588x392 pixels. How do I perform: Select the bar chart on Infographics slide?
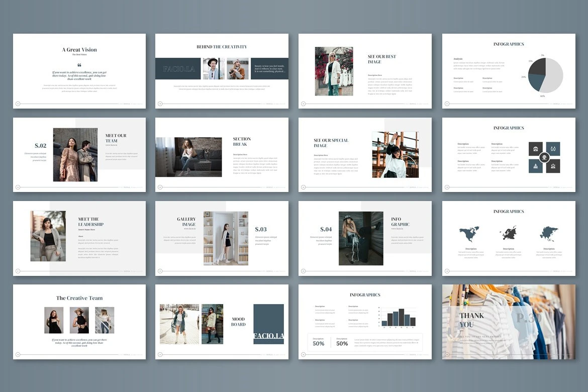[x=399, y=318]
